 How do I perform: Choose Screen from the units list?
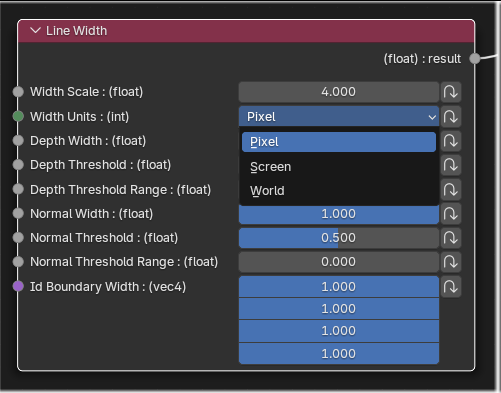[339, 167]
